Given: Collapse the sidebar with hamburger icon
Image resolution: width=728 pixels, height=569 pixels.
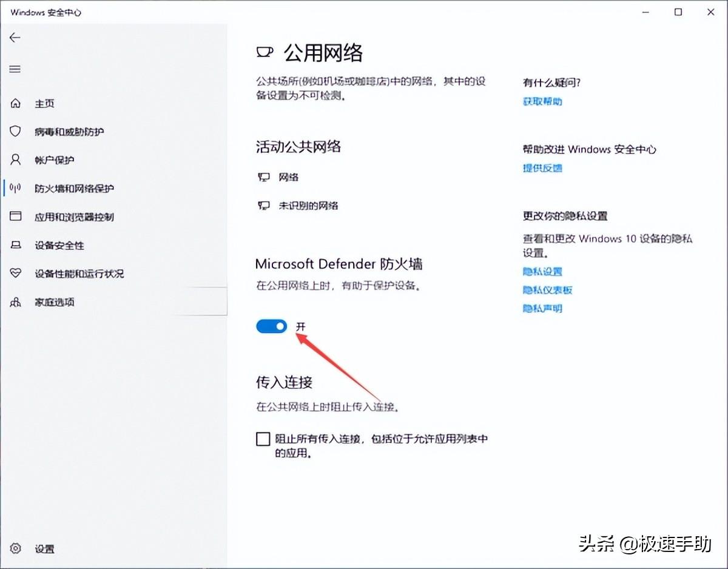Looking at the screenshot, I should pyautogui.click(x=15, y=69).
